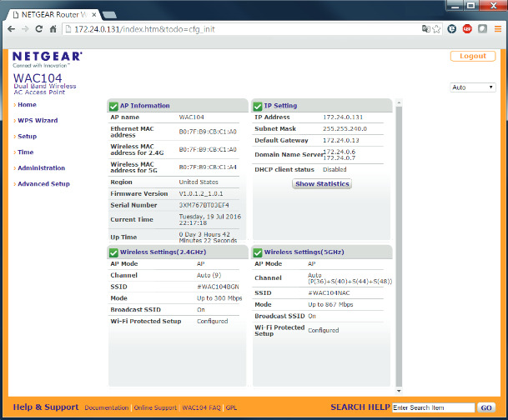Image resolution: width=508 pixels, height=420 pixels.
Task: Expand the Advanced Setup menu
Action: [43, 184]
